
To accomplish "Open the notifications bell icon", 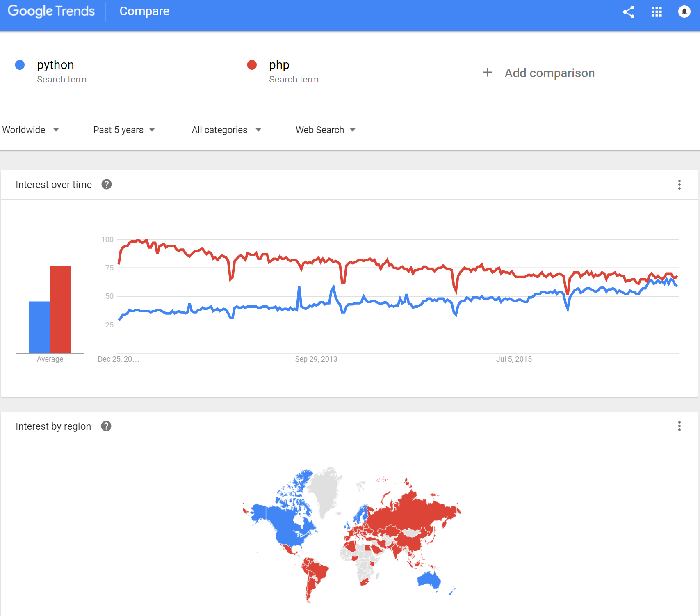I will 684,12.
